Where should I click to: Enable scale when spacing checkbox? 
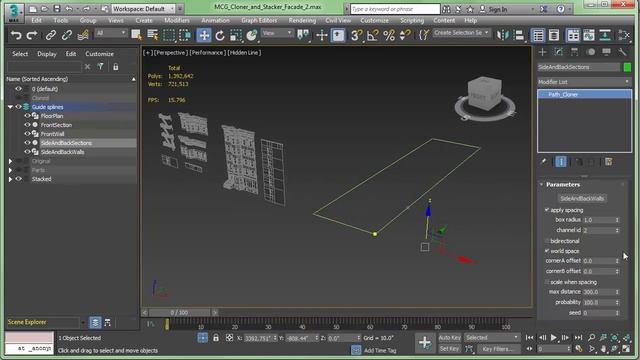547,282
